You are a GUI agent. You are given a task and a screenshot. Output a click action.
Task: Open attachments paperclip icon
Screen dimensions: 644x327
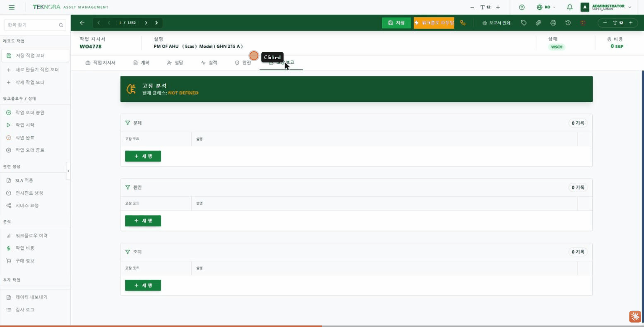[x=538, y=23]
